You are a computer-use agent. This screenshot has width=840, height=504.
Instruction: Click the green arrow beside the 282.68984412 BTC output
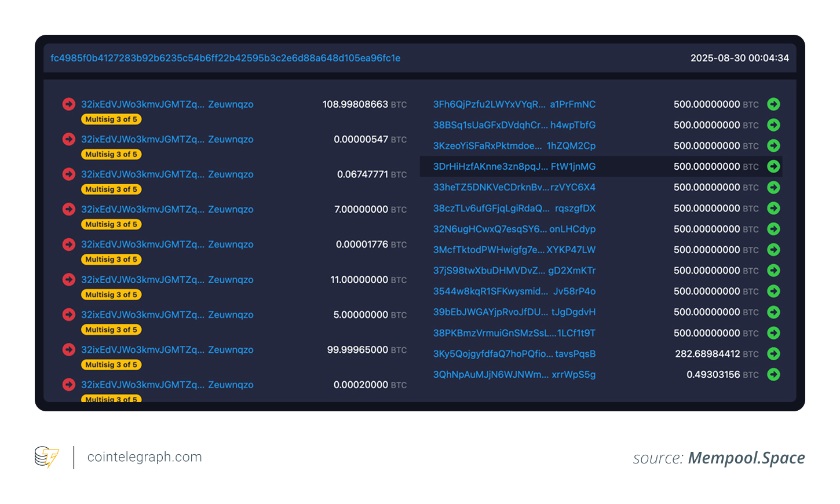click(x=773, y=353)
